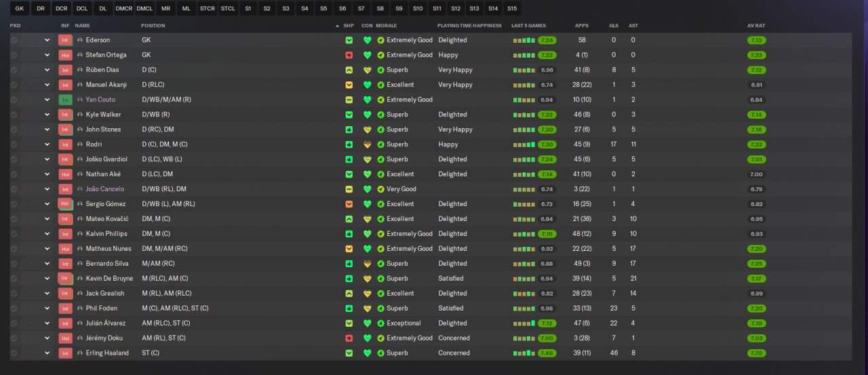868x375 pixels.
Task: Click Erling Haaland's last 5 games form bars
Action: 524,353
